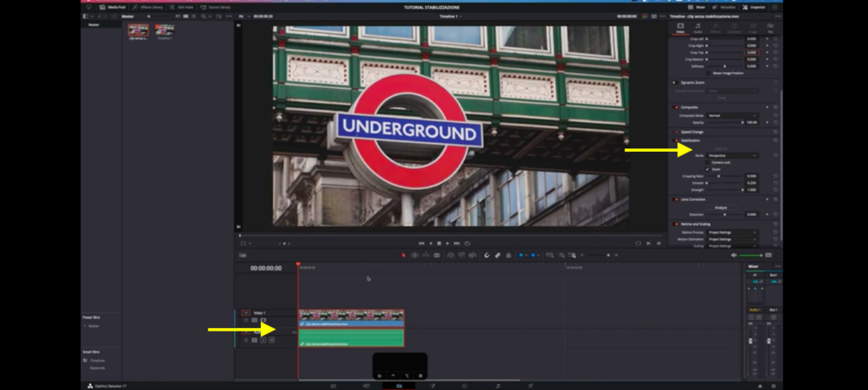Mute monitor volume speaker icon
Viewport: 868px width, 390px height.
[733, 255]
